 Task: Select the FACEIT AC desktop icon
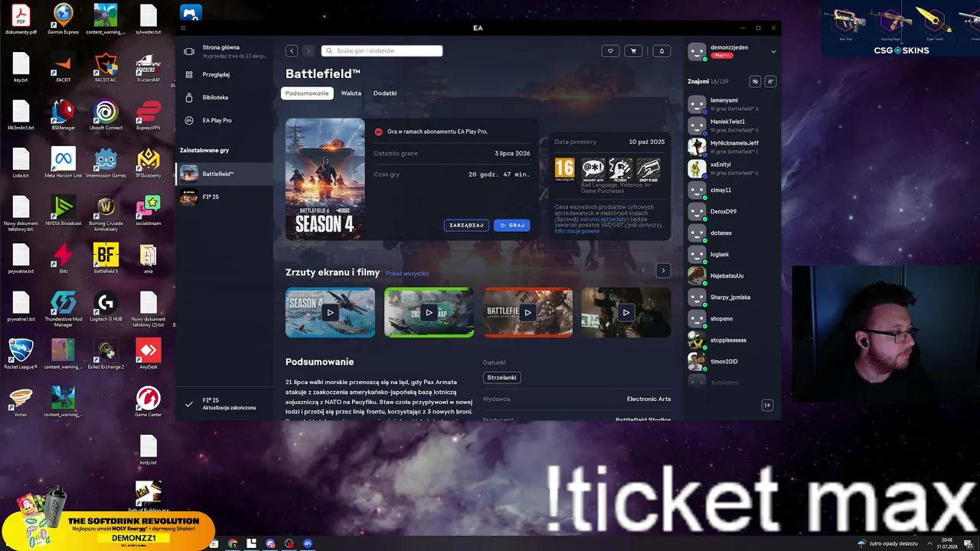click(106, 67)
